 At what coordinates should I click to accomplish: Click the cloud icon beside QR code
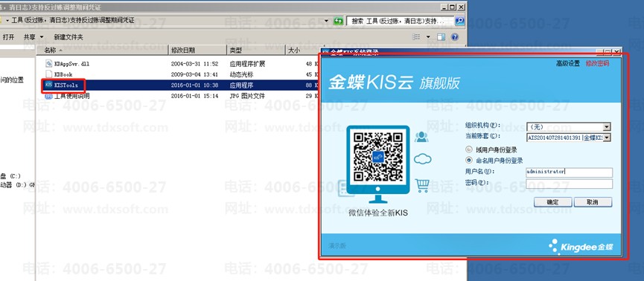coord(423,159)
